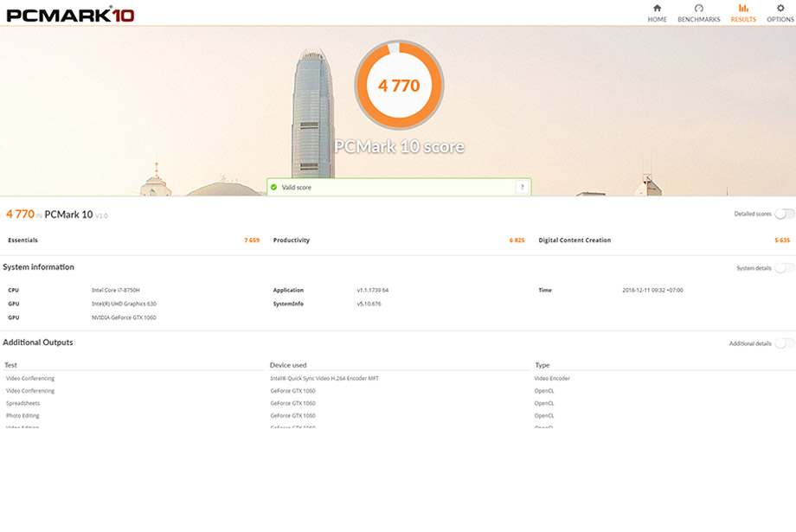Click the green valid score checkmark icon
Image resolution: width=796 pixels, height=532 pixels.
tap(273, 188)
